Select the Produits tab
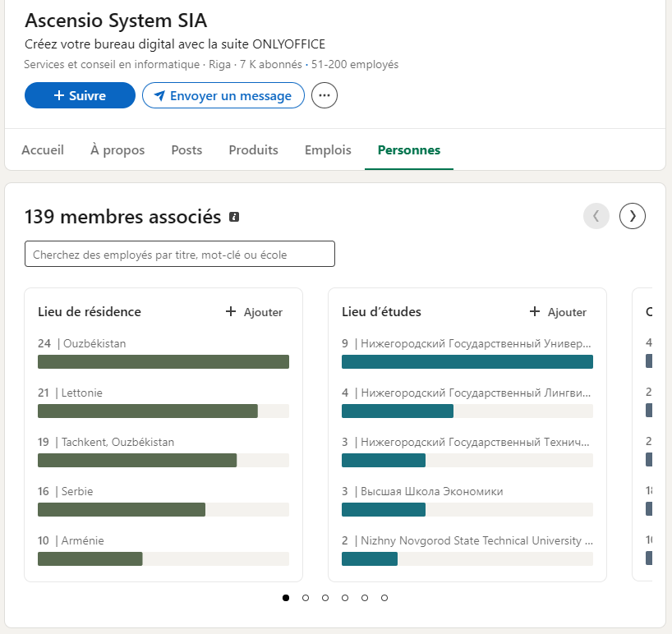The width and height of the screenshot is (672, 634). 253,150
